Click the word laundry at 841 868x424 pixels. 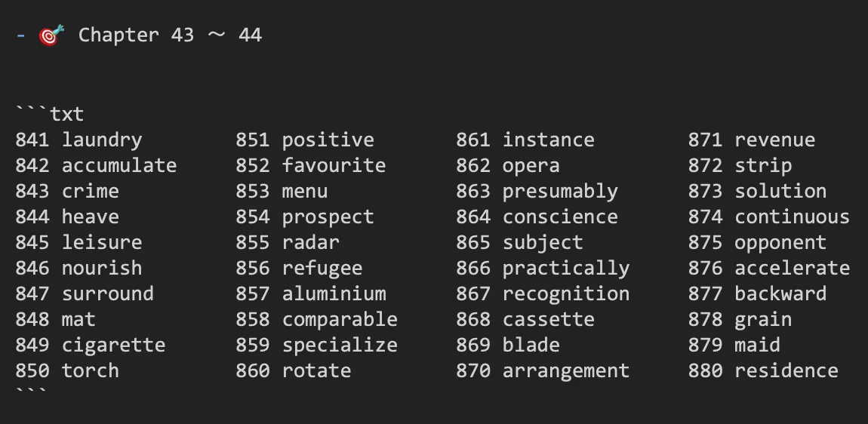click(102, 140)
